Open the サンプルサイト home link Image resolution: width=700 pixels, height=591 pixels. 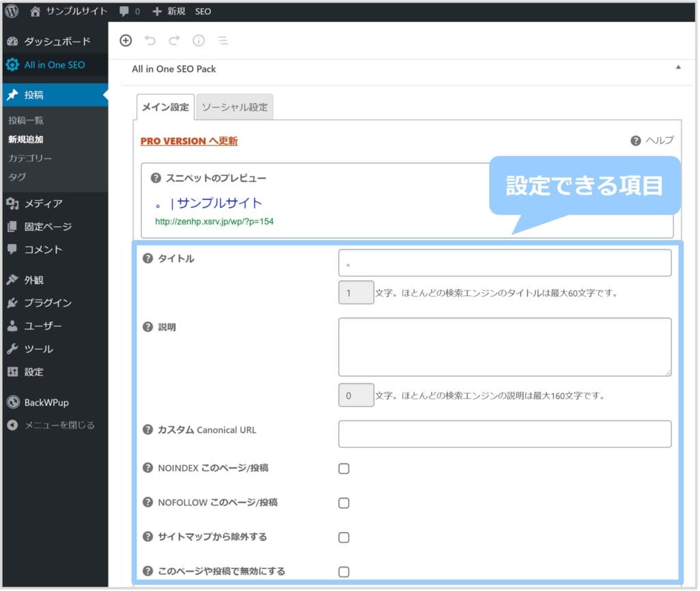tap(69, 11)
